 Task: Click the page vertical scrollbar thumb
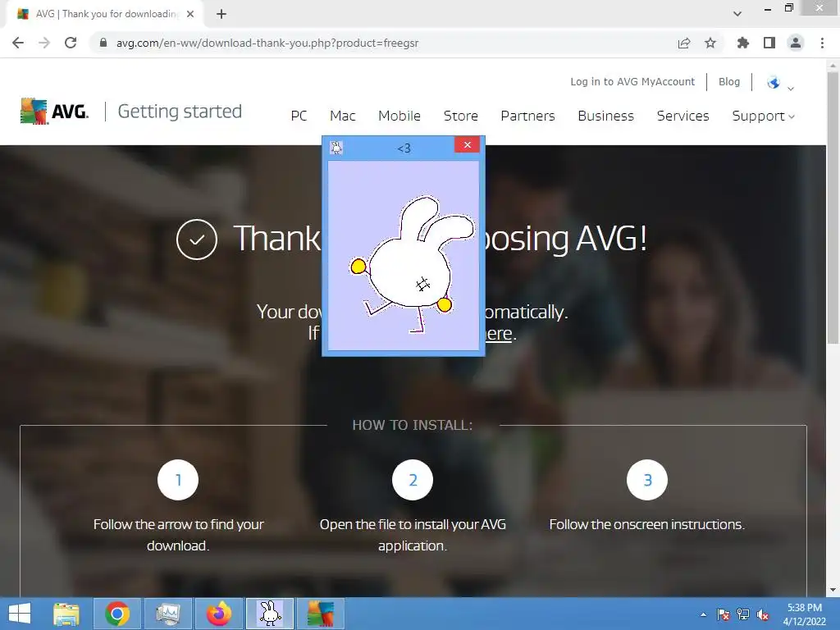pos(833,206)
